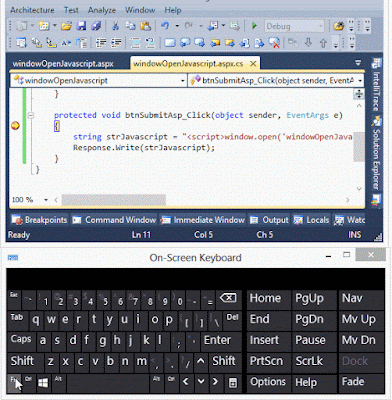Open the Add New Item dropdown arrow
The width and height of the screenshot is (392, 400).
55,26
